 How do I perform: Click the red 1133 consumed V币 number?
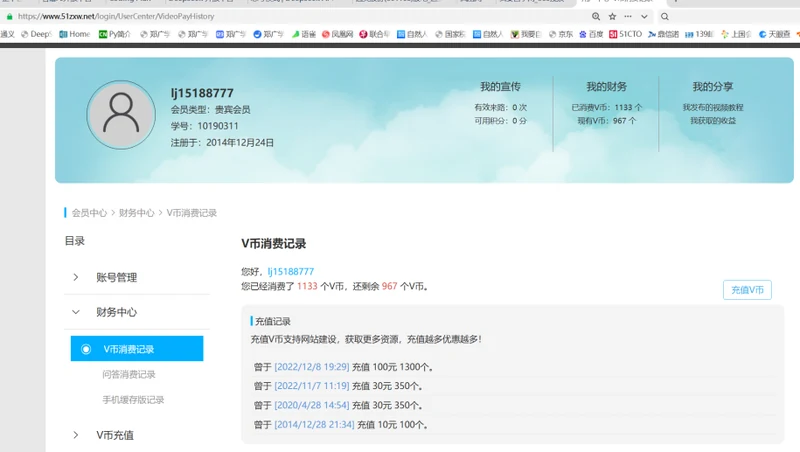pyautogui.click(x=307, y=286)
